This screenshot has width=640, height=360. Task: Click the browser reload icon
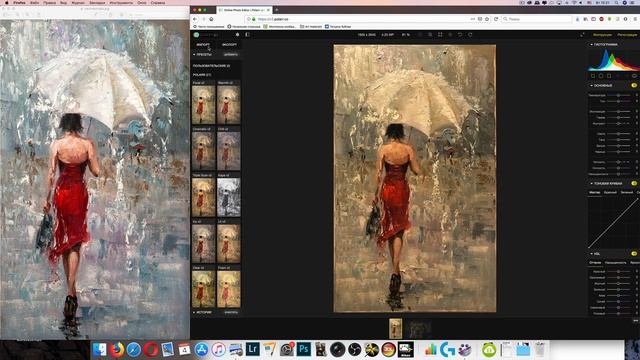click(x=496, y=19)
